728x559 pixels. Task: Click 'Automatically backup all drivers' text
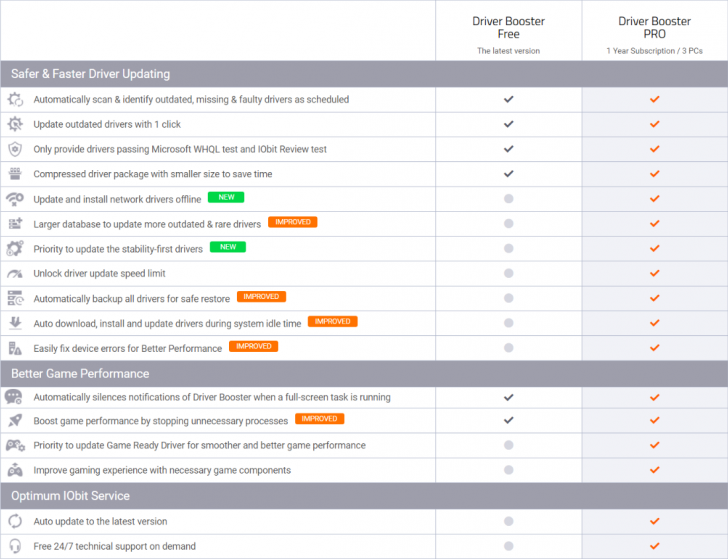pos(132,299)
